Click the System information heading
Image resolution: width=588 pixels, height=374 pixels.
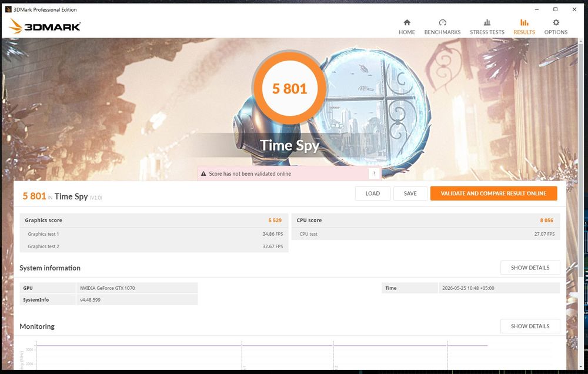click(50, 268)
